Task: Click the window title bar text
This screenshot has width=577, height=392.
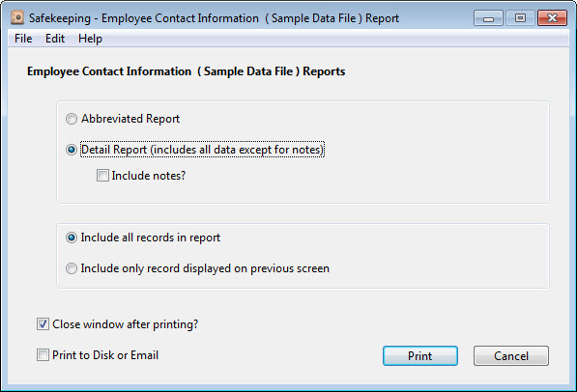Action: pos(214,18)
